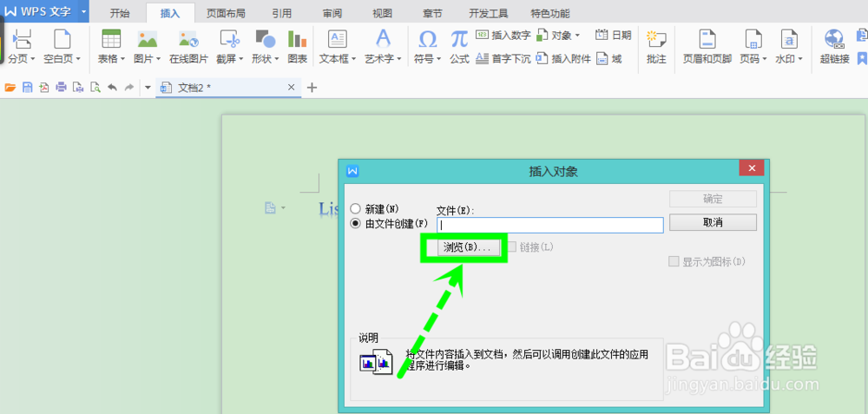Insert a formula with 公式 pi icon
This screenshot has height=414, width=868.
point(459,39)
